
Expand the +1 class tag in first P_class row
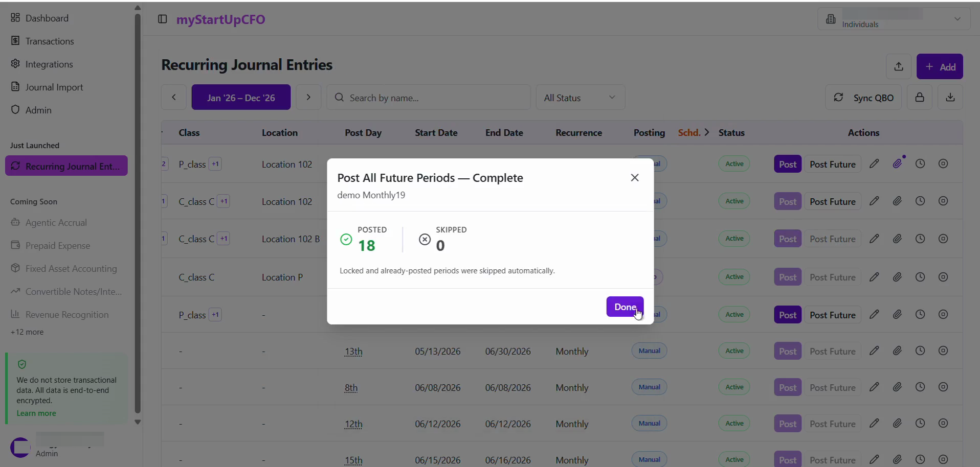pyautogui.click(x=215, y=164)
